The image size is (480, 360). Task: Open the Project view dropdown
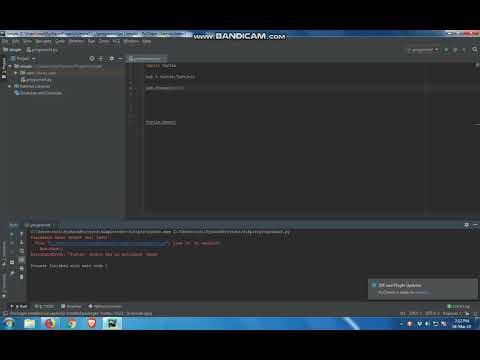[x=23, y=59]
